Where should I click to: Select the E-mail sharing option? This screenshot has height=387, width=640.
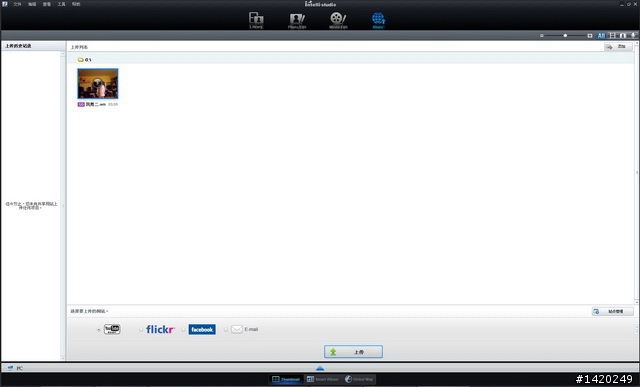pos(226,330)
